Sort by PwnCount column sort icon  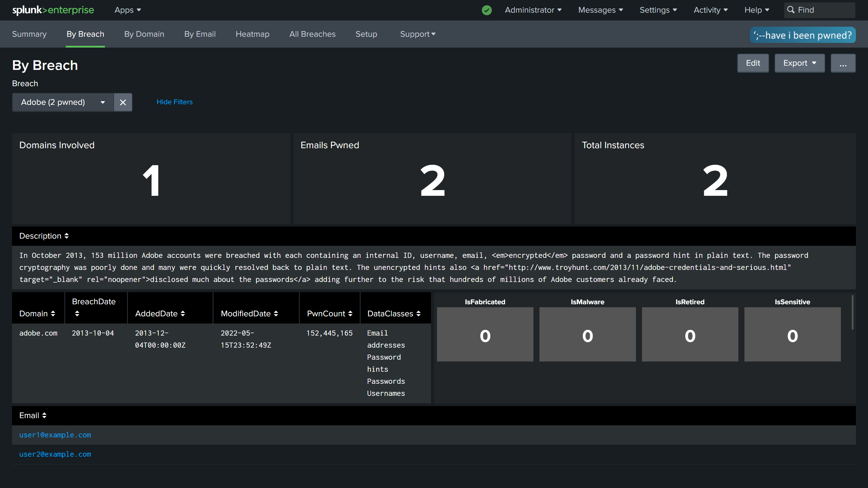coord(350,314)
